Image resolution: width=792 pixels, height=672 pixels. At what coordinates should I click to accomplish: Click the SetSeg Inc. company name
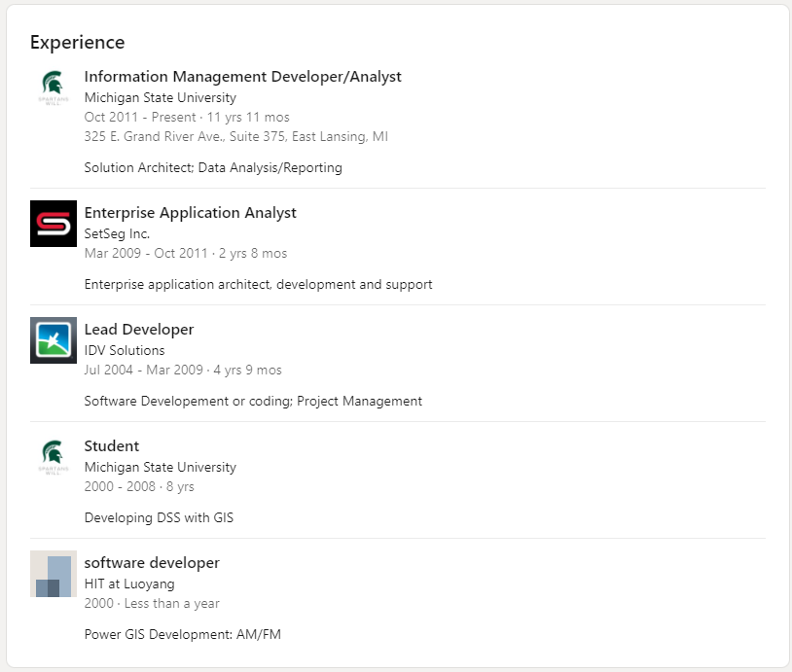[117, 233]
